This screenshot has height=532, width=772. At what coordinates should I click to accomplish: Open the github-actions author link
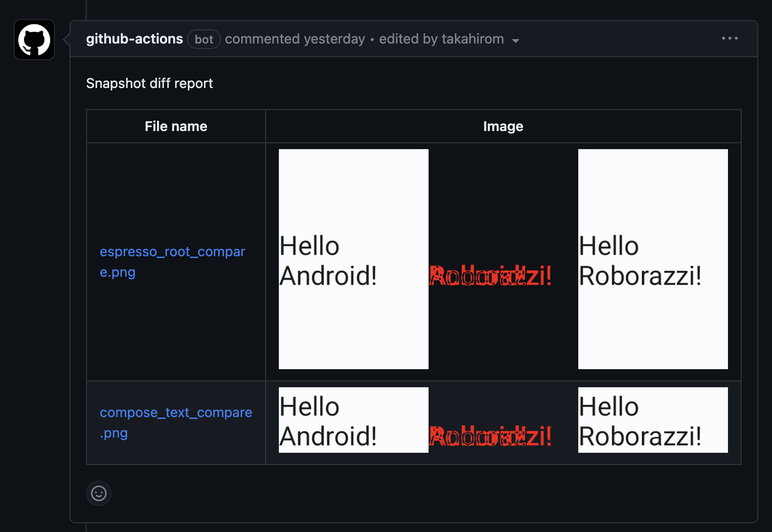(x=135, y=39)
